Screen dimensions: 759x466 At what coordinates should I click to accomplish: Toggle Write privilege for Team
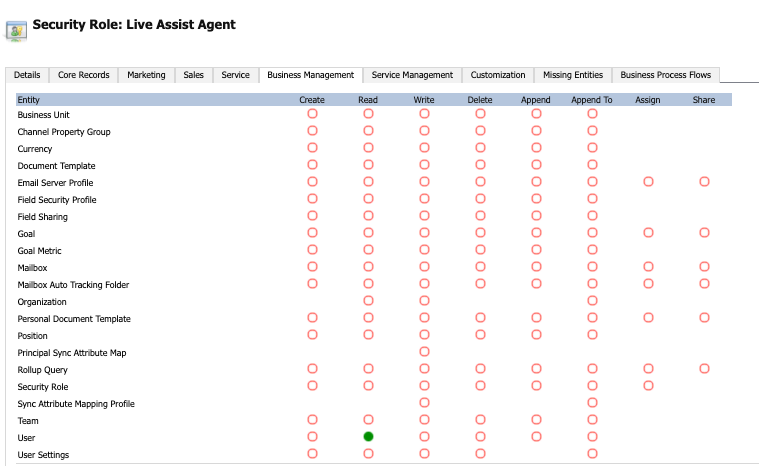pyautogui.click(x=425, y=420)
